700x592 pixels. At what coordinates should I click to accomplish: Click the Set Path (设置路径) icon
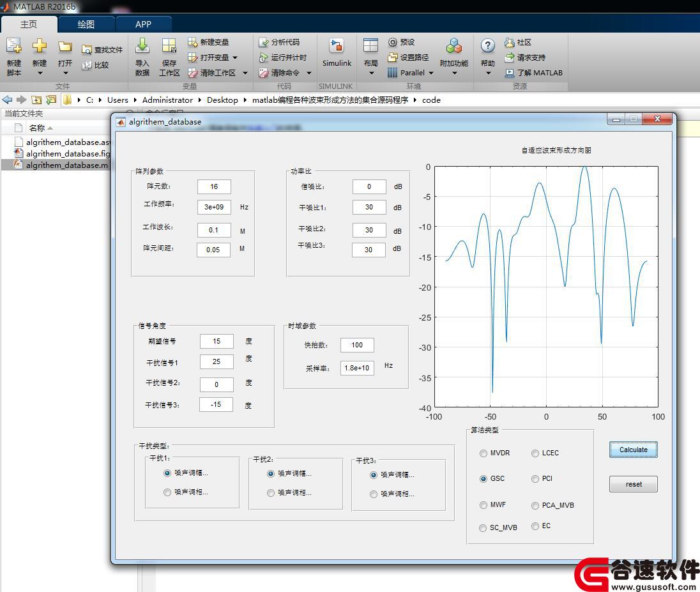(392, 57)
